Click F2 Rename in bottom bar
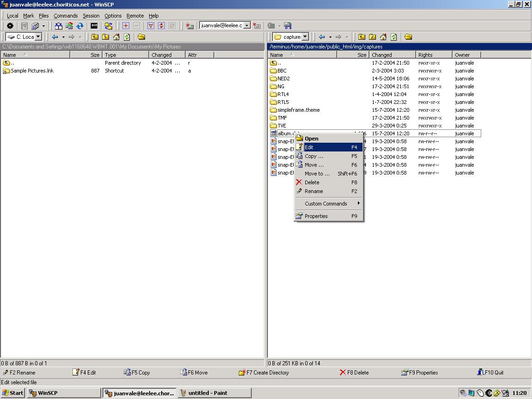The height and width of the screenshot is (399, 532). (19, 373)
